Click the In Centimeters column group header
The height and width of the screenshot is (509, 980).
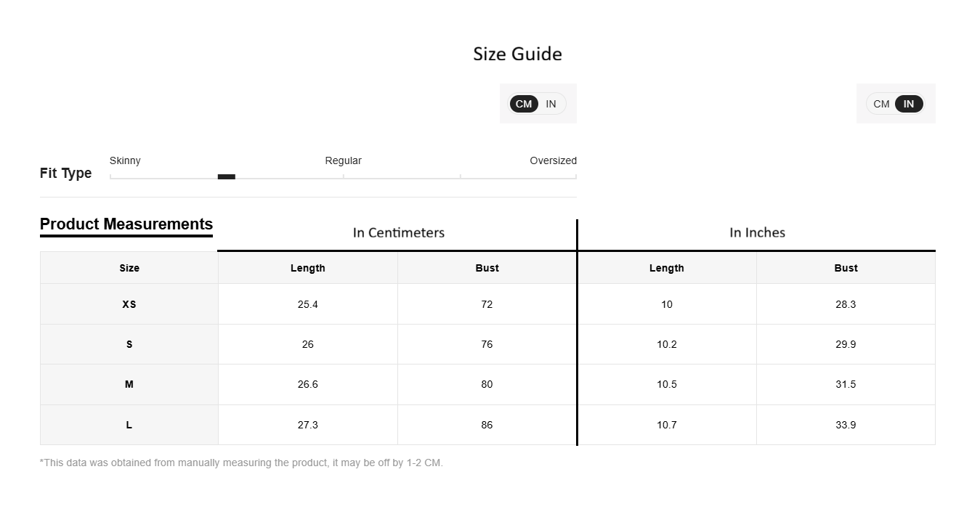[x=398, y=233]
